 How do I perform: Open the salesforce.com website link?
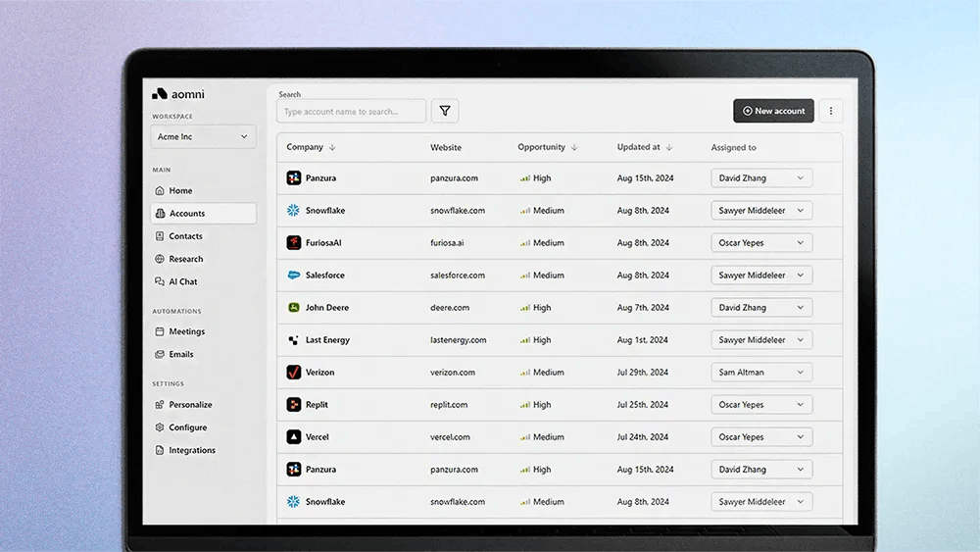(x=458, y=276)
